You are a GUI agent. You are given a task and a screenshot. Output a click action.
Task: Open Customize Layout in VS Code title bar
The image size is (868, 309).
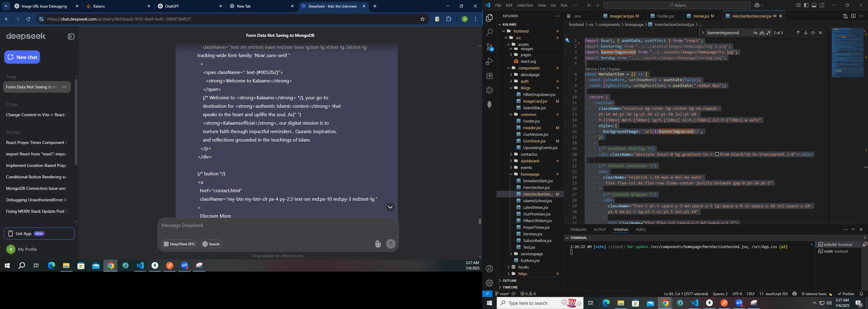(798, 5)
